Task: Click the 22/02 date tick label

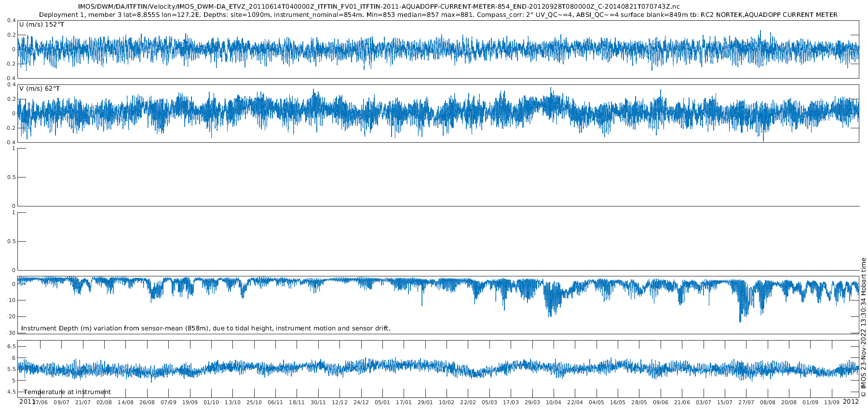Action: (468, 402)
